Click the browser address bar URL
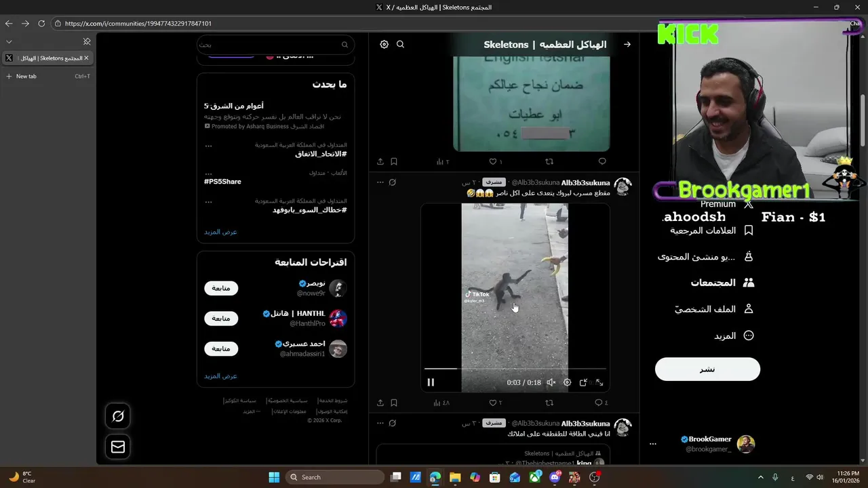 pos(138,23)
